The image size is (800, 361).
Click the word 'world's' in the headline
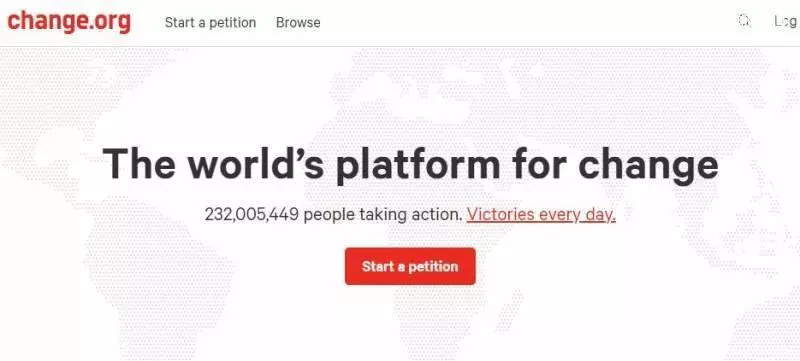click(255, 163)
